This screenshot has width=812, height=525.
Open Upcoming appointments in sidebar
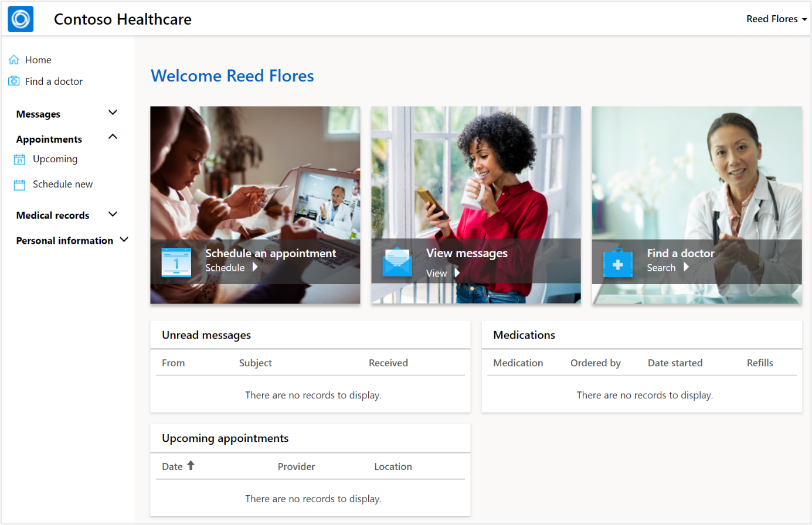55,159
